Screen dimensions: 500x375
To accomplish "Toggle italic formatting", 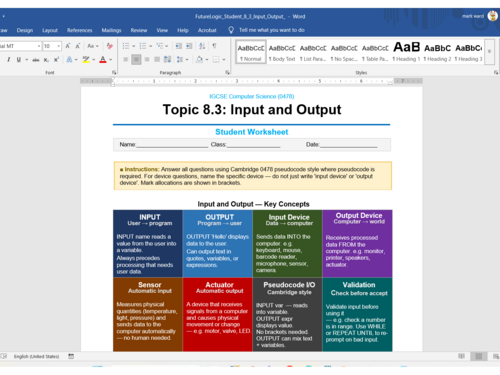I will [9, 60].
